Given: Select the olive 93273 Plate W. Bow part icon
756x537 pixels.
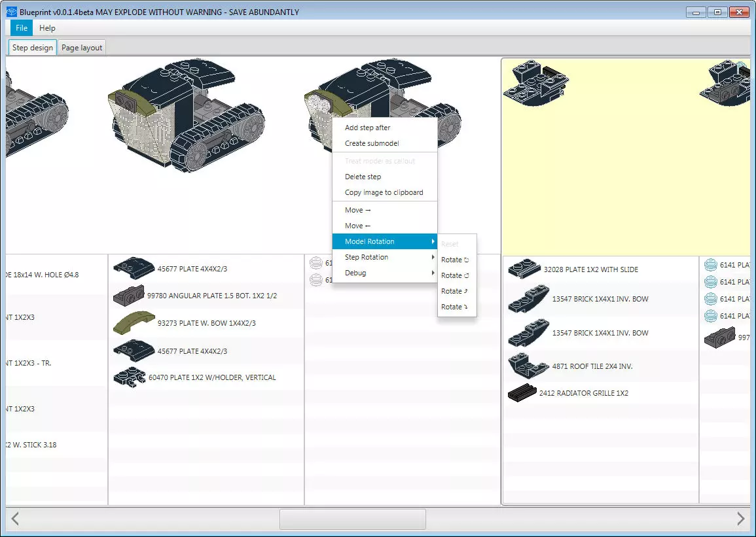Looking at the screenshot, I should coord(134,322).
